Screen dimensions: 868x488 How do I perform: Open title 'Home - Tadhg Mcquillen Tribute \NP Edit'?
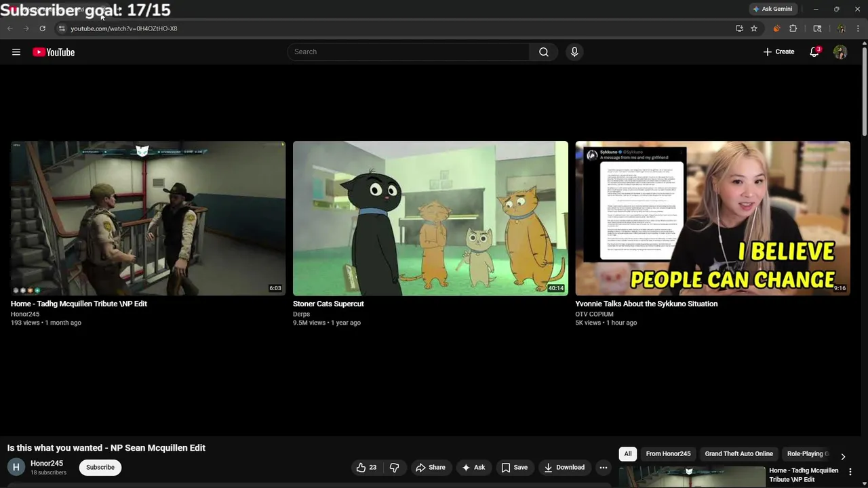(79, 304)
